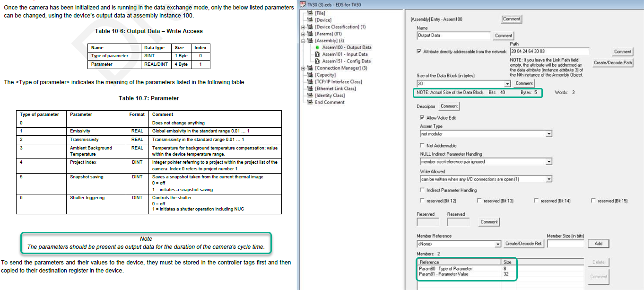Viewport: 644px width, 290px height.
Task: Click the green dot icon of Assem100
Action: pos(318,47)
